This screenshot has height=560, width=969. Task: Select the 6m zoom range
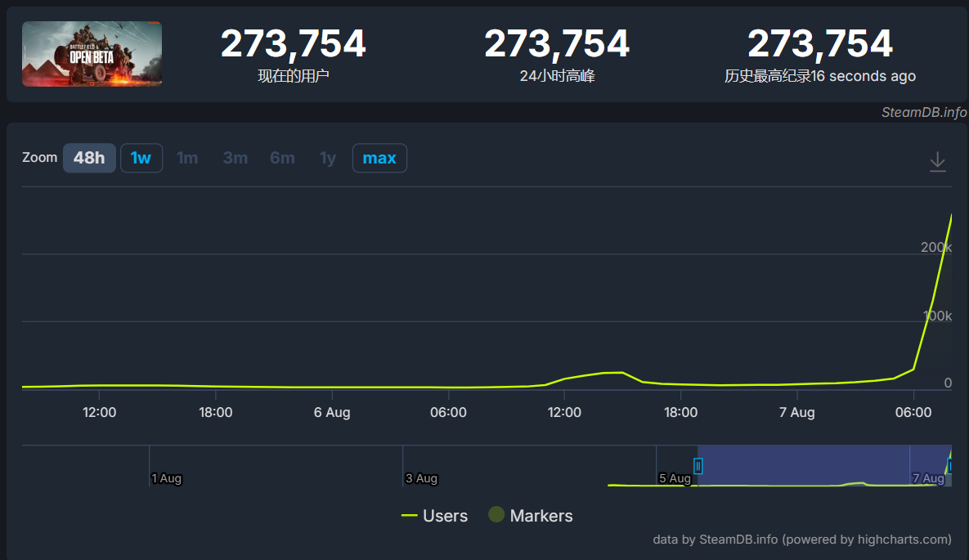click(x=282, y=159)
